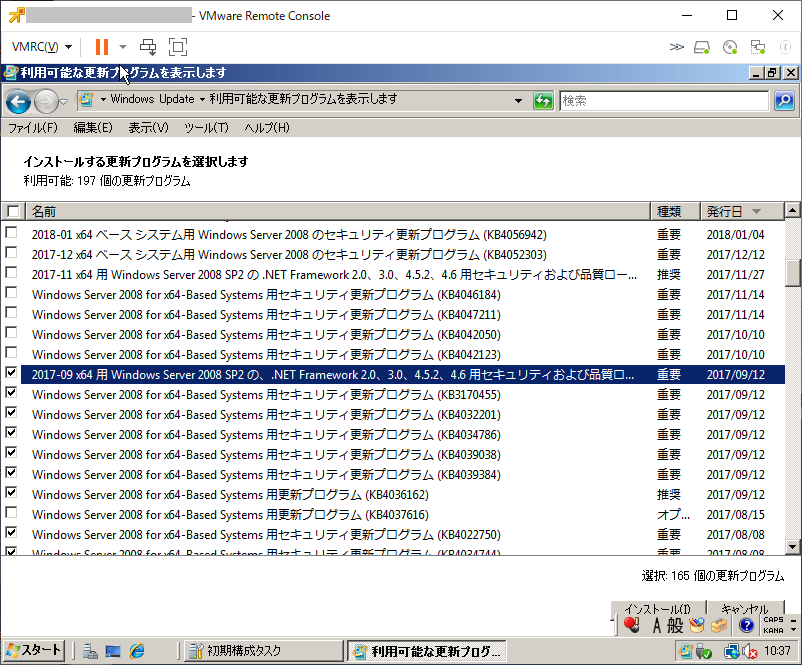Toggle the select-all checkbox in header

coord(13,211)
